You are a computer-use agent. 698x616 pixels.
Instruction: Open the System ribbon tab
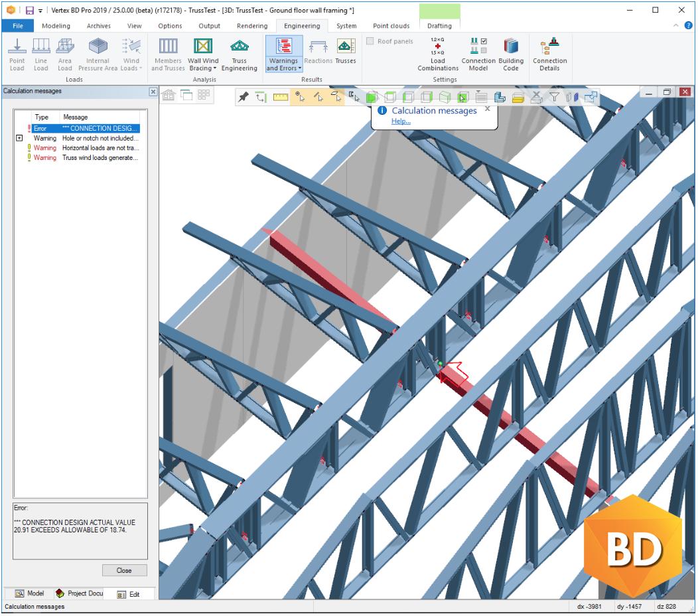pyautogui.click(x=347, y=26)
